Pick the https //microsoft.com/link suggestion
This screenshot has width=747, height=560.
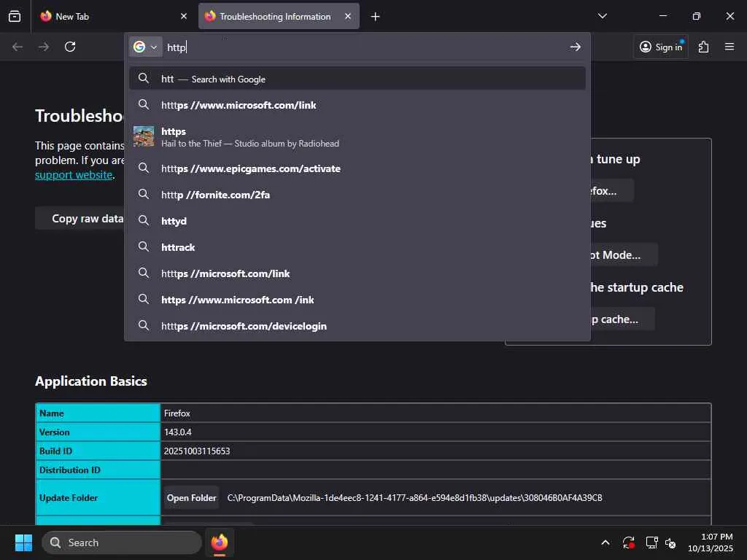coord(357,273)
